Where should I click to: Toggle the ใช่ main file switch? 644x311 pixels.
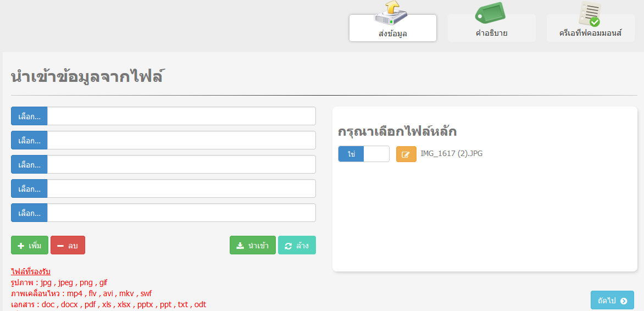point(363,154)
